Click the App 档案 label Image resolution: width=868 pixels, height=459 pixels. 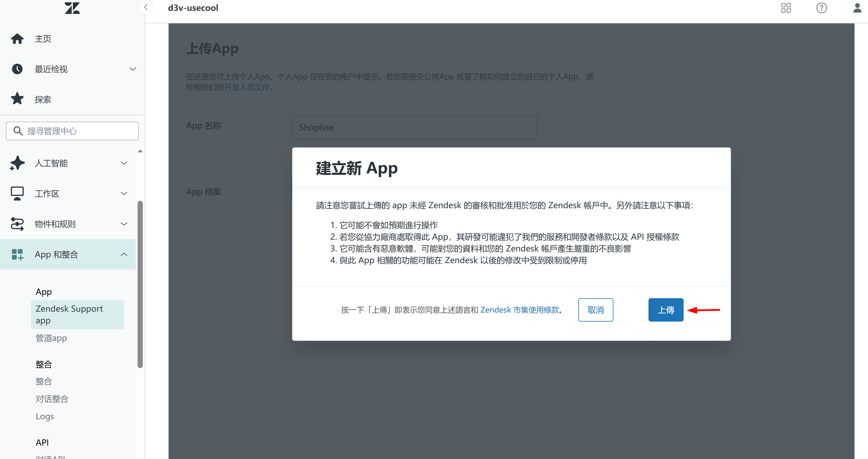(x=203, y=191)
